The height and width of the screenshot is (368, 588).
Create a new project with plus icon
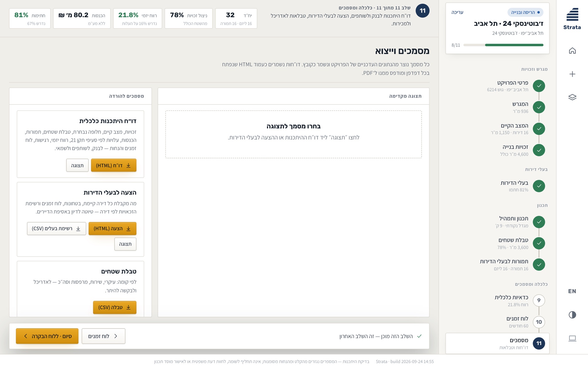pyautogui.click(x=572, y=74)
